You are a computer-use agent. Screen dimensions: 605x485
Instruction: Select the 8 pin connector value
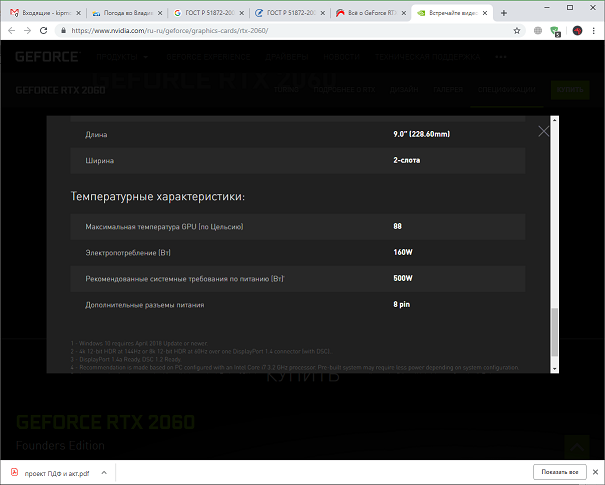(402, 304)
